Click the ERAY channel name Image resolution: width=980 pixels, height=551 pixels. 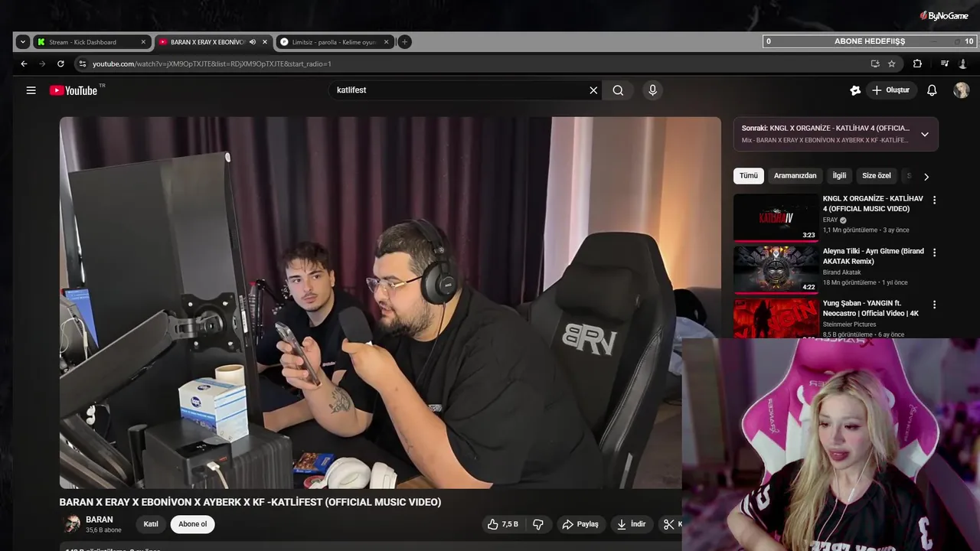point(831,220)
